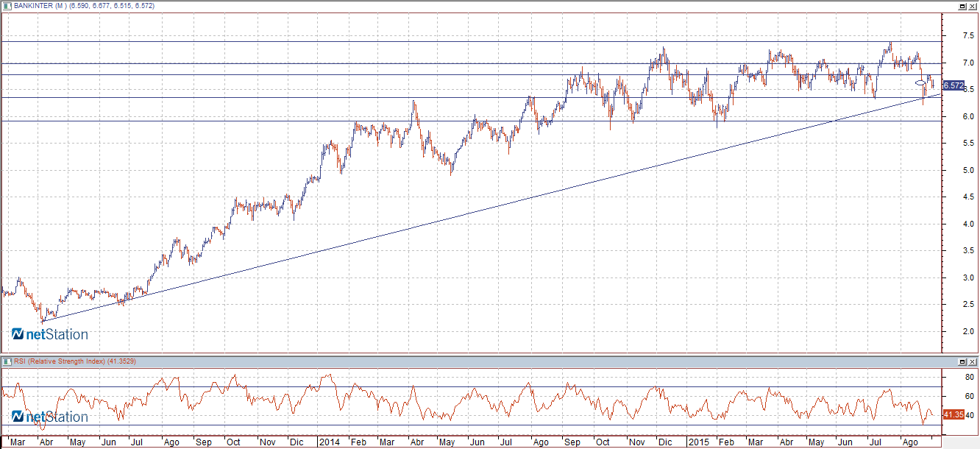Close the BANKINTER price chart panel
Screen dimensions: 980x449
[x=973, y=5]
